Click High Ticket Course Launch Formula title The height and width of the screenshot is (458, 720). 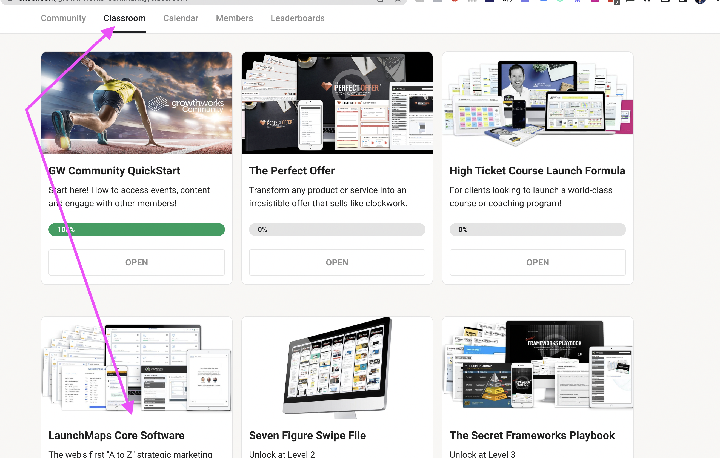pos(537,170)
